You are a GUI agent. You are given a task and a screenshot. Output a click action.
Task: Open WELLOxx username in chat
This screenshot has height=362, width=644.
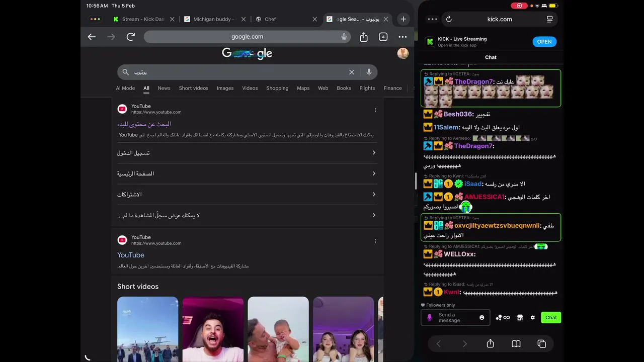coord(459,254)
